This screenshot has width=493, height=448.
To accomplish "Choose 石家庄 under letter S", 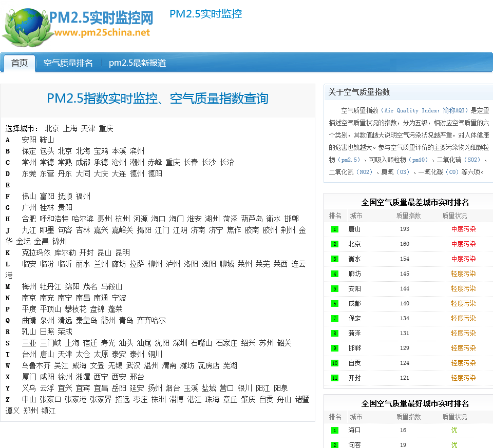I will click(x=226, y=343).
